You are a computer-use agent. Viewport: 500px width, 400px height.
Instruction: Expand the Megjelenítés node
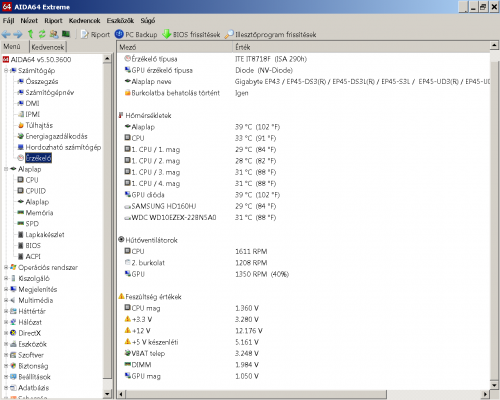tap(6, 289)
